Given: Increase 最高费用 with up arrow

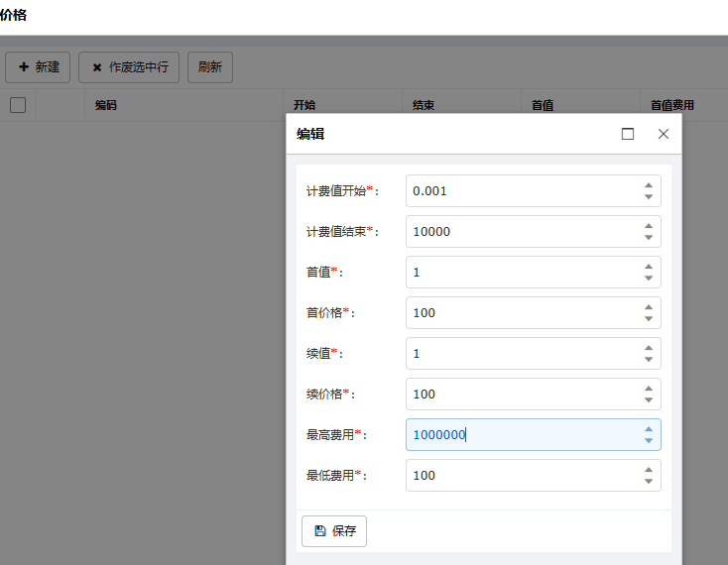Looking at the screenshot, I should [649, 429].
